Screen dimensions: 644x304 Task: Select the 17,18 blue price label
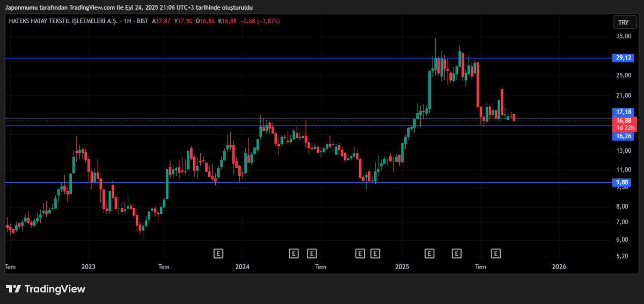pyautogui.click(x=623, y=112)
